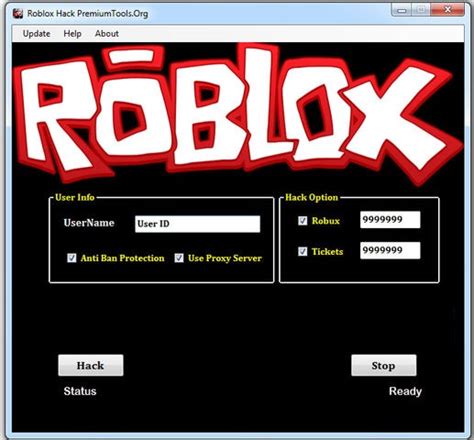Focus the UserName User ID field
474x440 pixels.
click(x=198, y=224)
